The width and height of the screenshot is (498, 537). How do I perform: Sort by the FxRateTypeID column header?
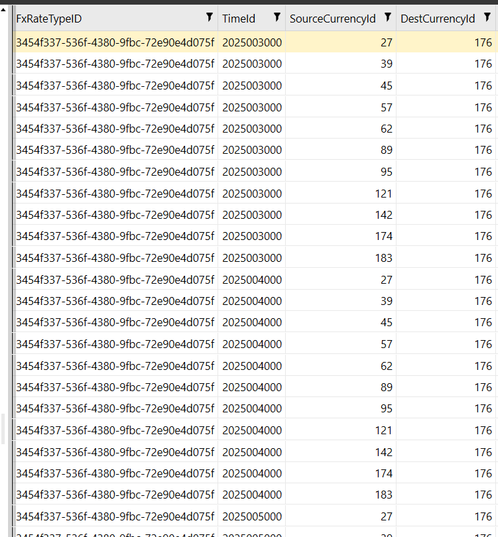49,18
